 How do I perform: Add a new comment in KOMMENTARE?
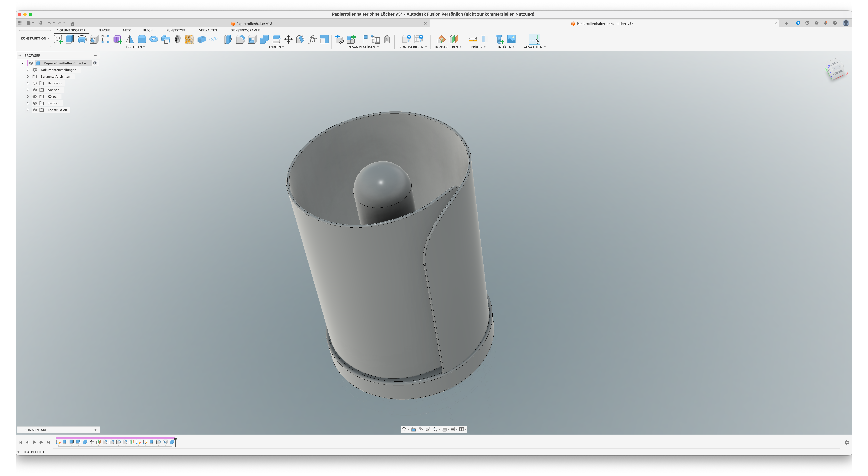coord(95,430)
